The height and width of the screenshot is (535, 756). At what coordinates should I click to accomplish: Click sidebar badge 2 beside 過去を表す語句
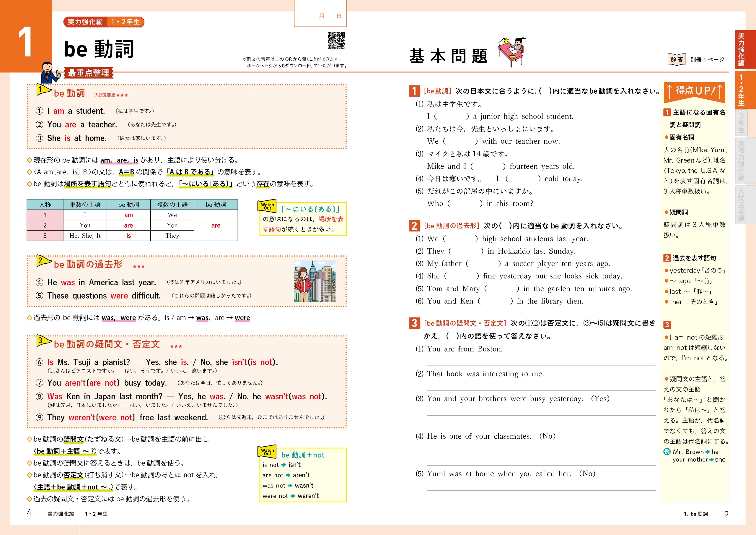click(x=667, y=258)
